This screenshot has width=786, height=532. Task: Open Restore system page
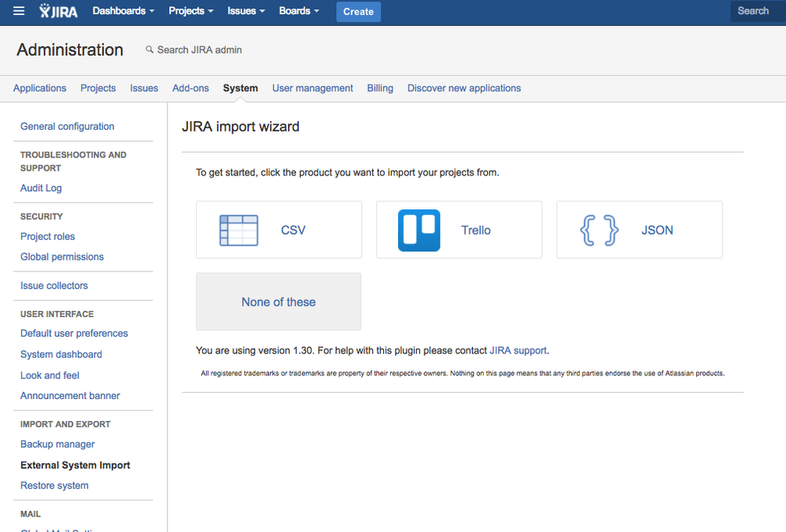[x=54, y=486]
